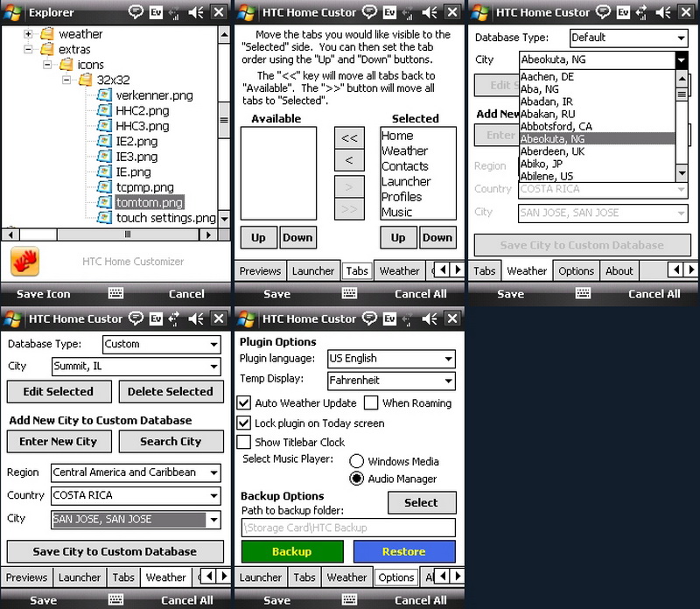Click speech bubble icon in Explorer title bar
The image size is (700, 609).
click(x=136, y=11)
